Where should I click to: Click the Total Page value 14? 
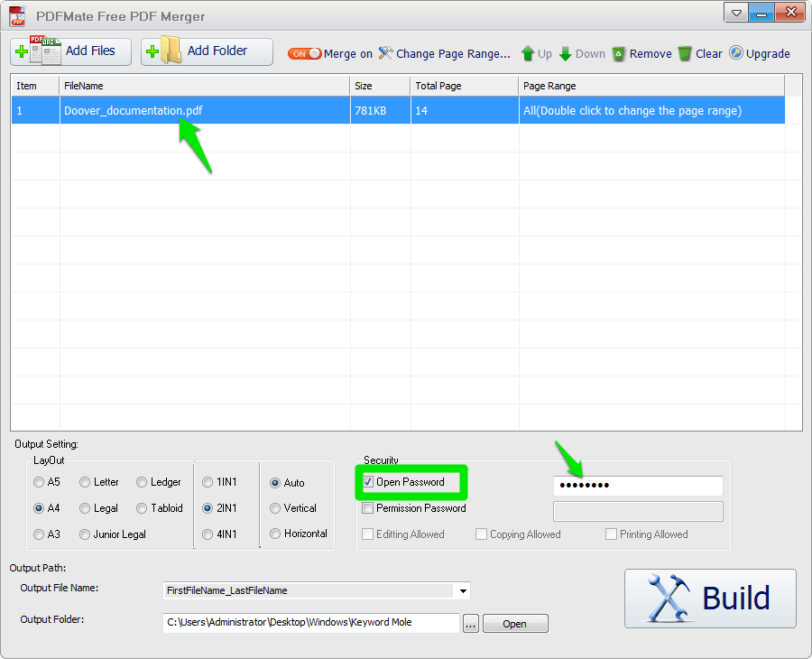(465, 110)
